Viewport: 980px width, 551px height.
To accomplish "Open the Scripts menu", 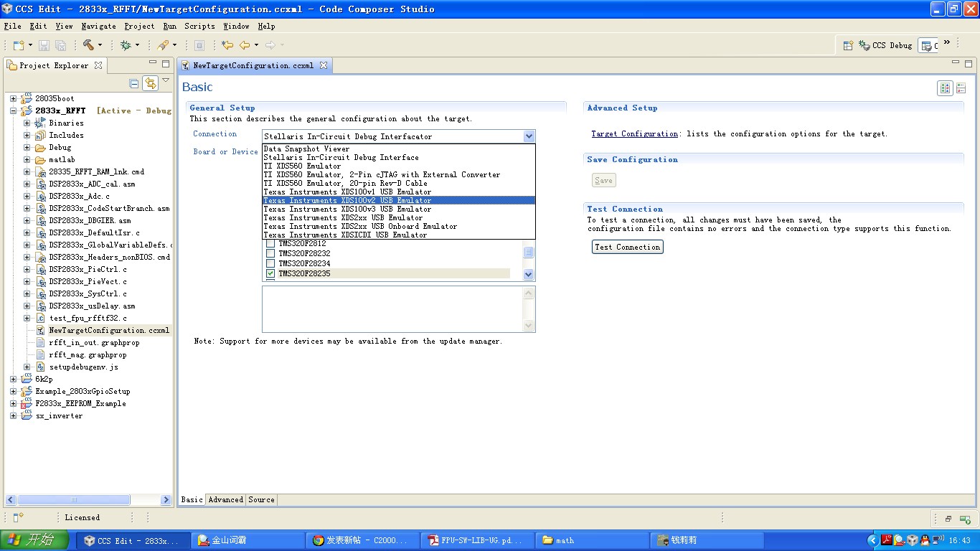I will coord(199,26).
